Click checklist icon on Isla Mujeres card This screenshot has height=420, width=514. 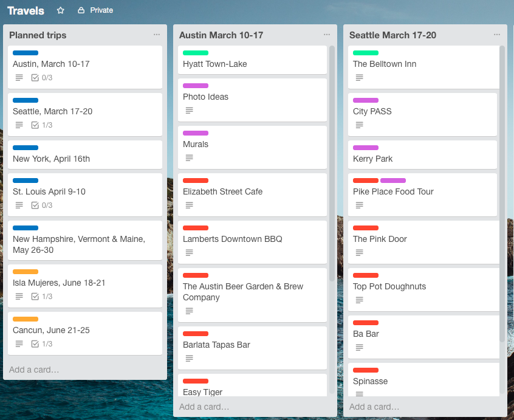(x=35, y=297)
